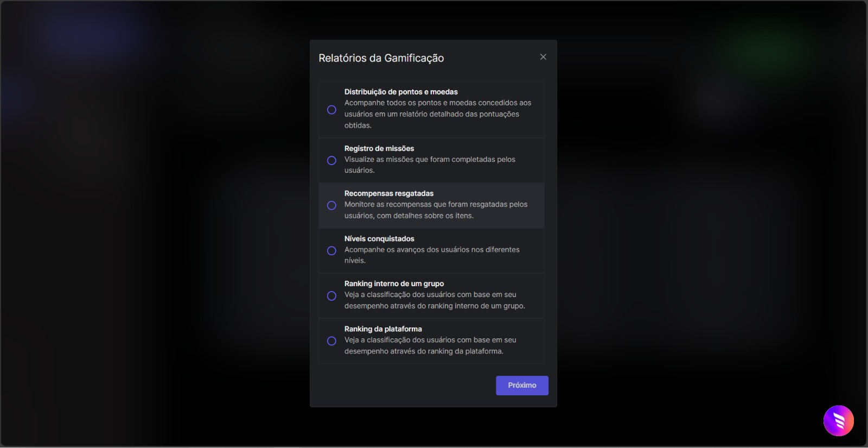This screenshot has width=868, height=448.
Task: Click the description starting 'Visualize as missões'
Action: [430, 165]
